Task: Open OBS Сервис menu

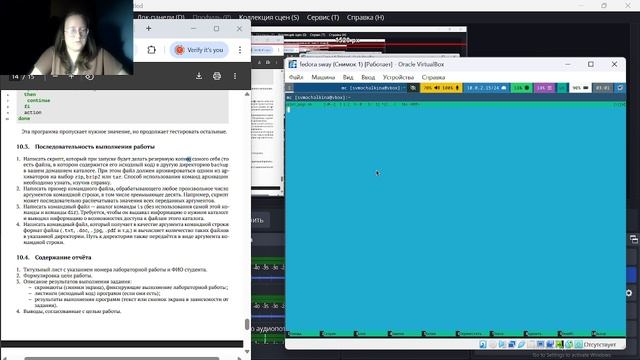Action: pos(323,18)
